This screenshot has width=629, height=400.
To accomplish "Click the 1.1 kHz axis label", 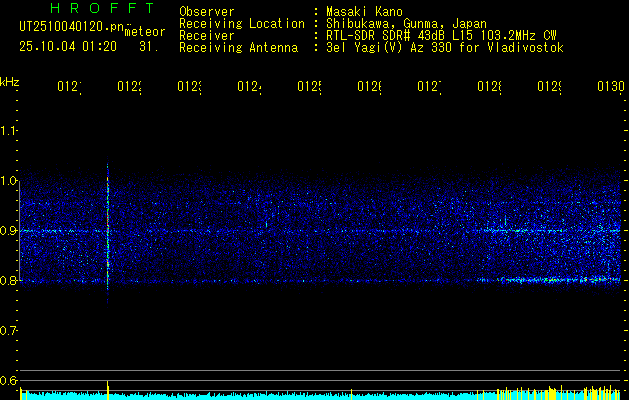I will (x=8, y=131).
